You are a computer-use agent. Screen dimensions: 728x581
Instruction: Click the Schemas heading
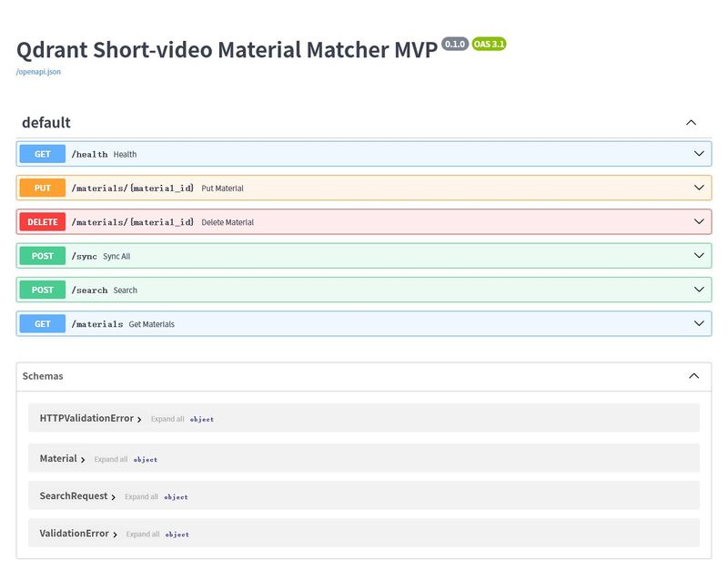click(43, 376)
